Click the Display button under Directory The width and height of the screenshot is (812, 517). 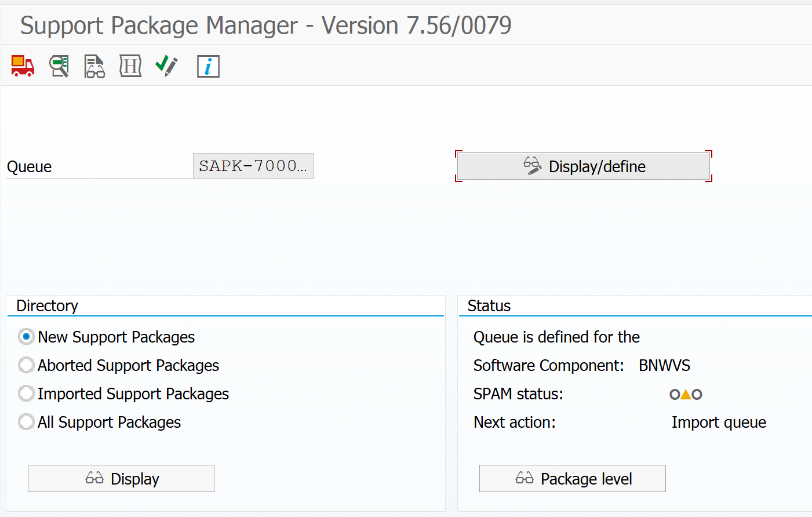point(121,479)
